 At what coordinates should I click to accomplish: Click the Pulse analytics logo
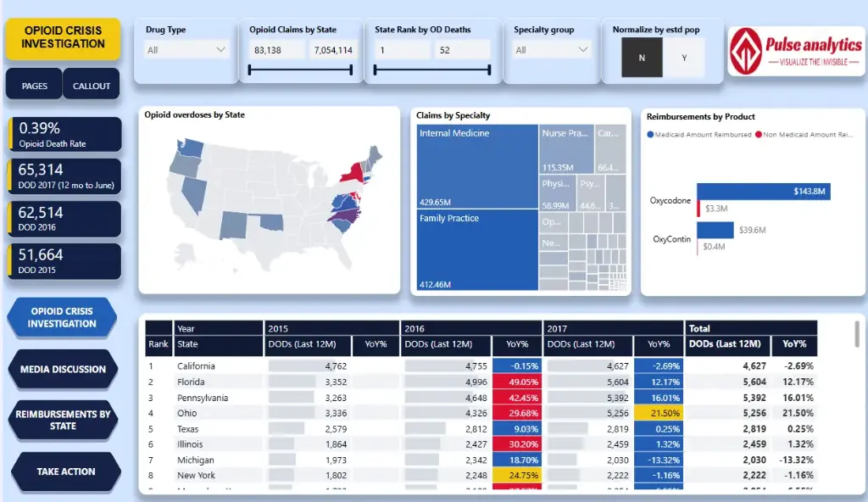[795, 51]
